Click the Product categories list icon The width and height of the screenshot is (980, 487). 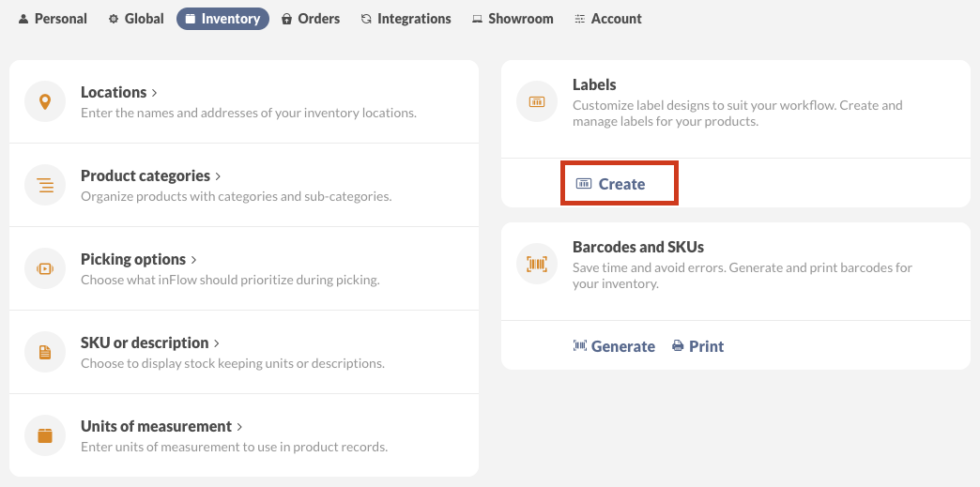click(45, 185)
